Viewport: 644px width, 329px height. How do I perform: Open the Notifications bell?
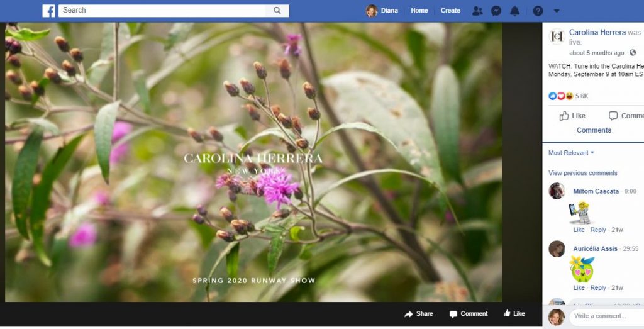(514, 11)
